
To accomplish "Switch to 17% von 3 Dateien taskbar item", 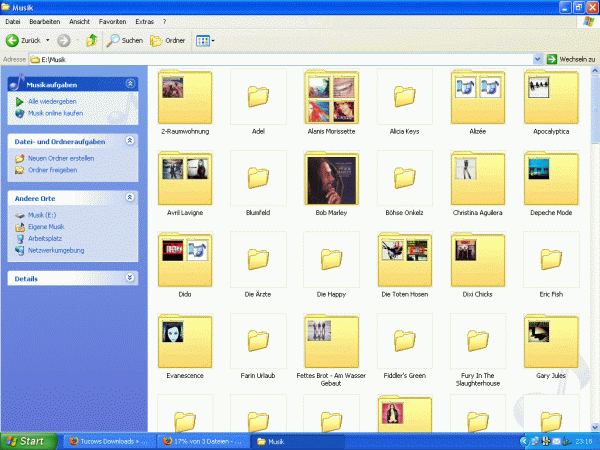I will (x=203, y=441).
